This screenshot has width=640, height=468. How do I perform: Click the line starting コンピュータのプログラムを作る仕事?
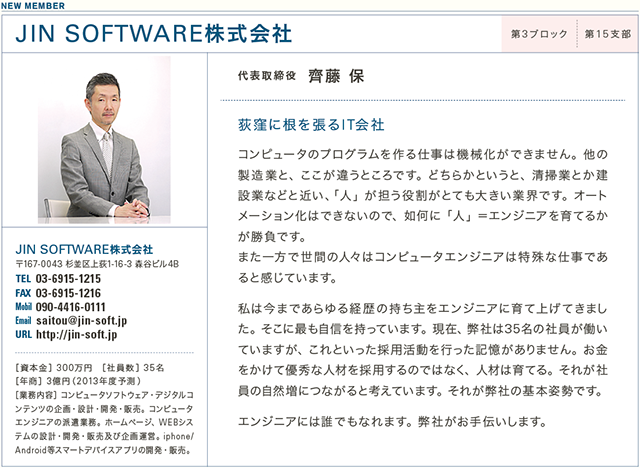pos(423,155)
